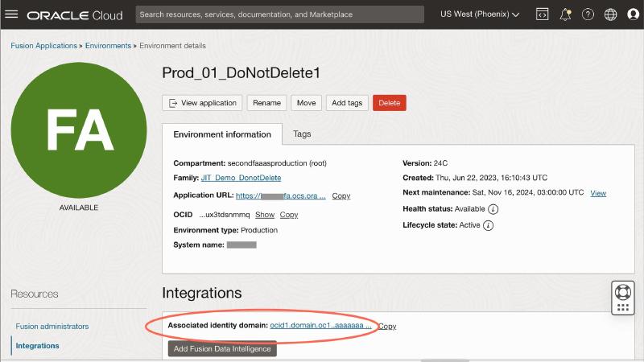Open the JIT_Demo_DonotDelete family link
The width and height of the screenshot is (644, 362).
tap(241, 178)
